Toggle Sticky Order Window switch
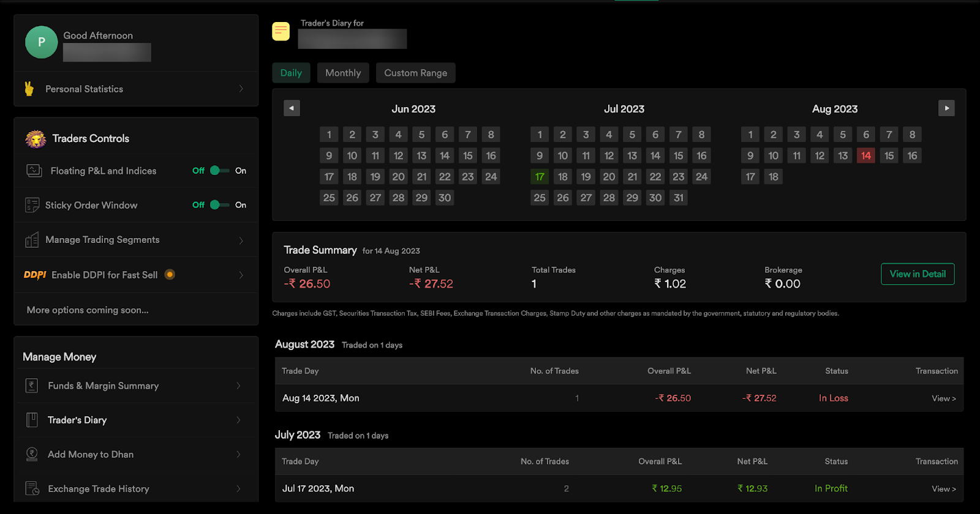The image size is (980, 514). pyautogui.click(x=219, y=205)
